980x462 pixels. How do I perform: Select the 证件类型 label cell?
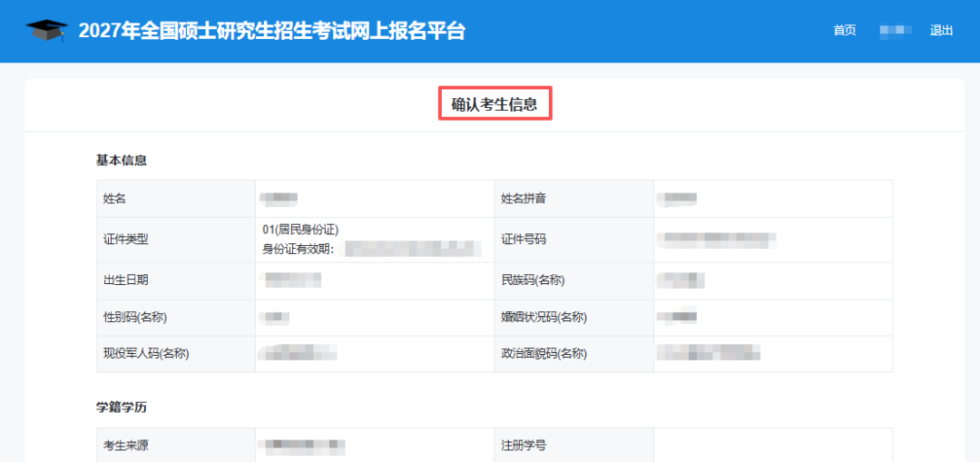point(176,240)
